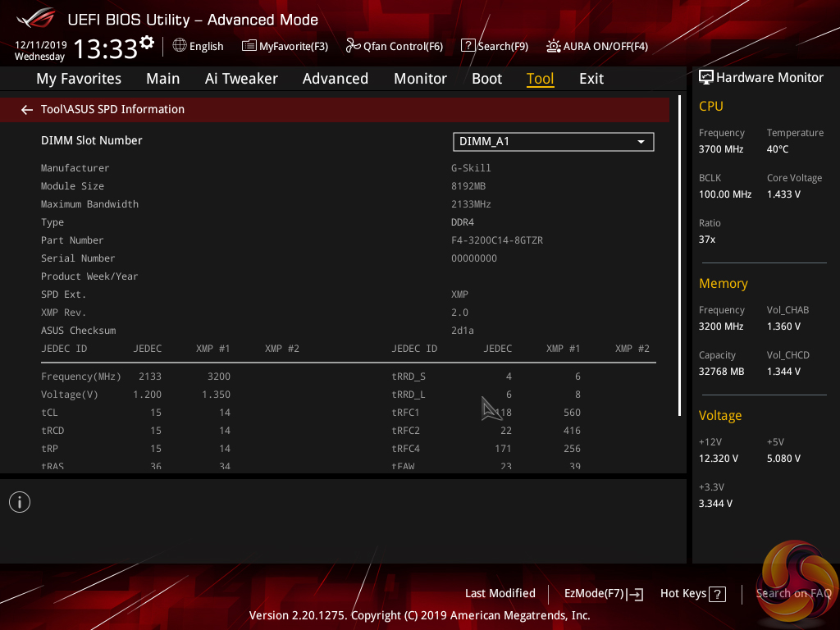Click +12V reading 12.320 V
The width and height of the screenshot is (840, 630).
719,459
